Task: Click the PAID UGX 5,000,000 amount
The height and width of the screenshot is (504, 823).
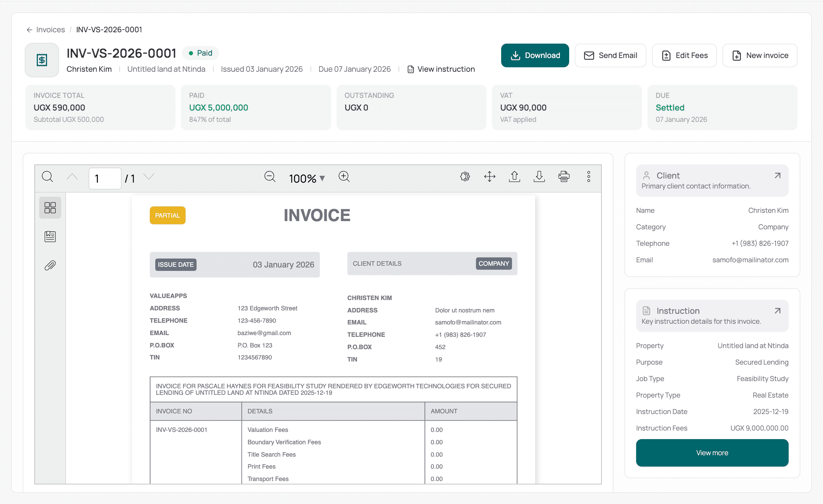Action: [x=218, y=108]
